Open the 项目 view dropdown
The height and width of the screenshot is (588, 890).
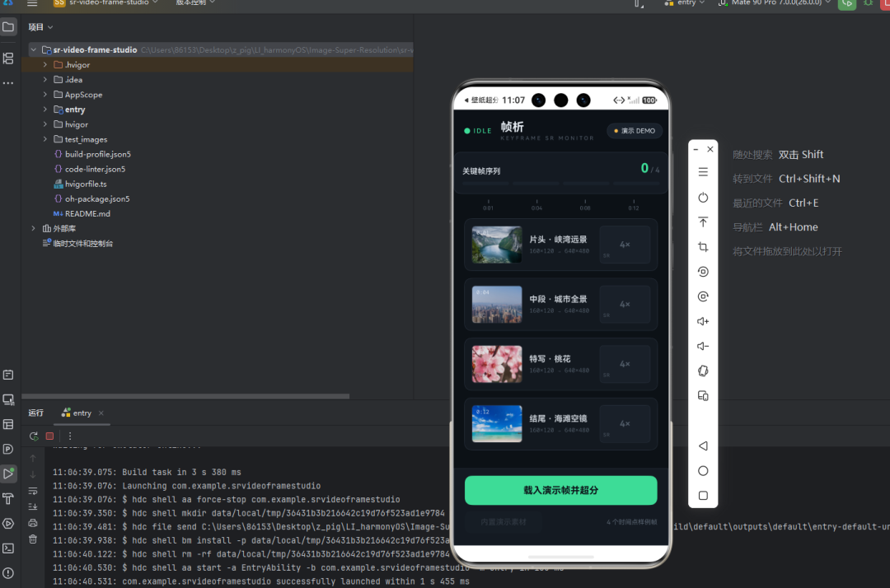41,26
